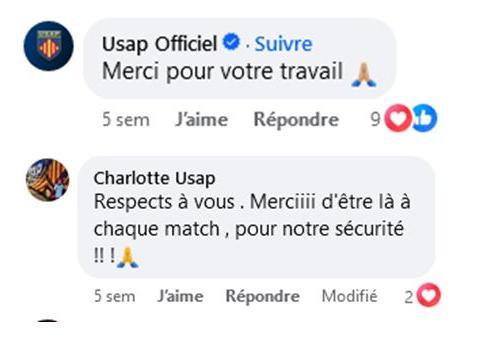Click the praying hands emoji in Usap comment
This screenshot has width=484, height=360.
(364, 75)
